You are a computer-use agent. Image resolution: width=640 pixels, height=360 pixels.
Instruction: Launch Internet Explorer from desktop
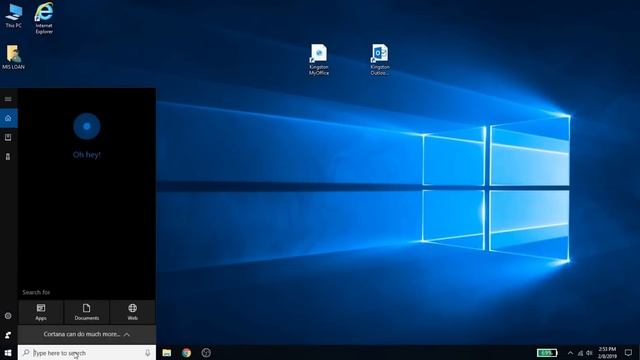click(x=44, y=18)
